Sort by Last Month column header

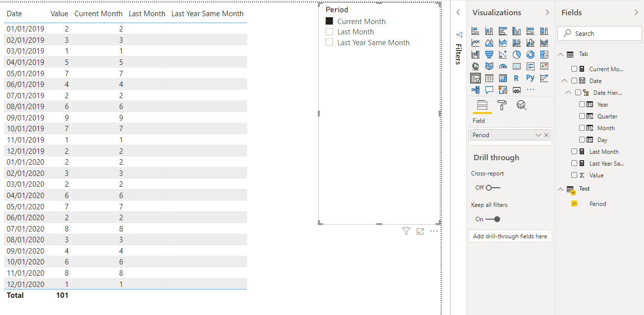147,14
